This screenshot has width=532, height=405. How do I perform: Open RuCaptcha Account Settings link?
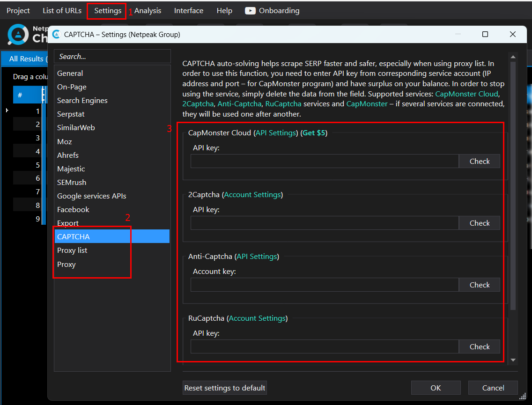[257, 318]
